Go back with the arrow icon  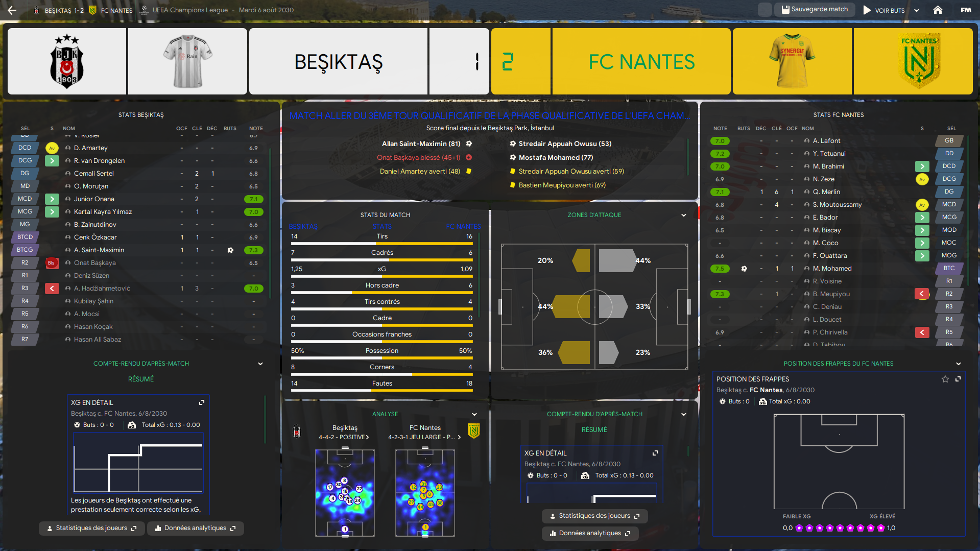[12, 10]
